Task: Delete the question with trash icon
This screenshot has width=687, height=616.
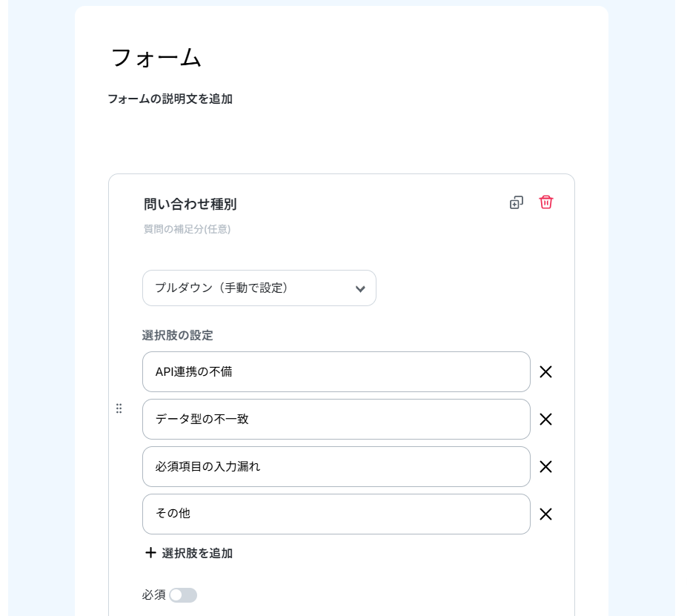Action: 546,202
